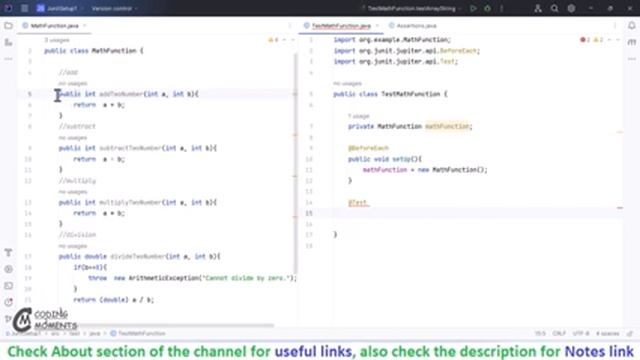
Task: Run the TestMathFunction configuration with the play icon
Action: click(473, 8)
